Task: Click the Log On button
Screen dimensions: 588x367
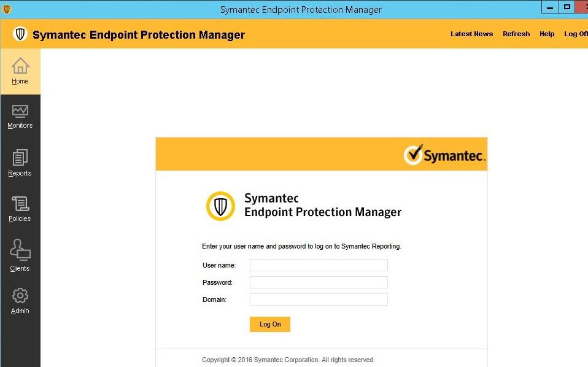Action: [x=270, y=324]
